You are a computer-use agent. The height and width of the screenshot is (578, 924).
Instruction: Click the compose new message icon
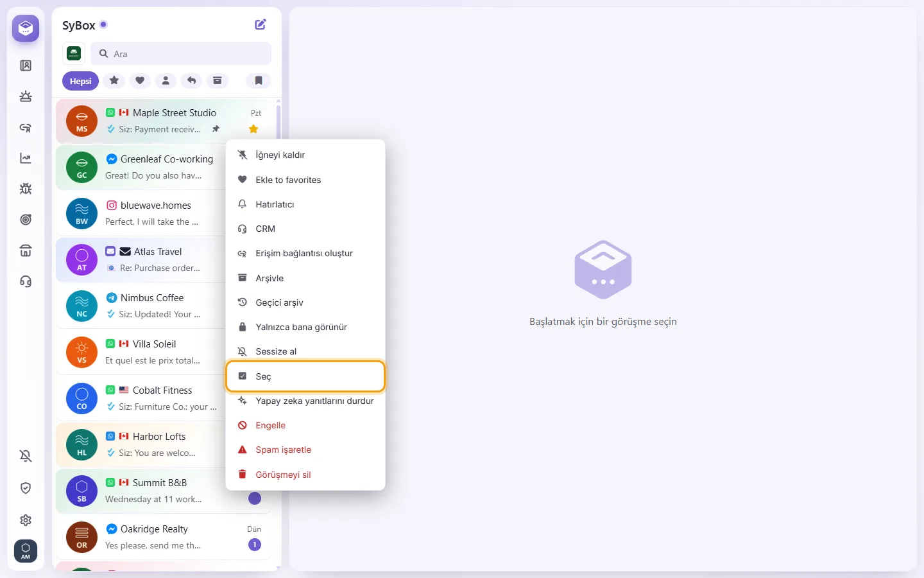(261, 24)
